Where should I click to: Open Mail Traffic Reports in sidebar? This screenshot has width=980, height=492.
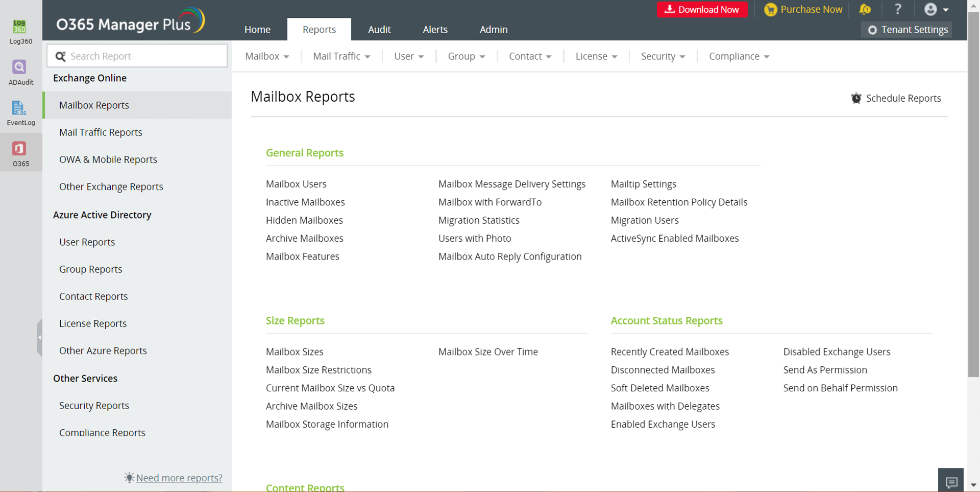click(101, 132)
